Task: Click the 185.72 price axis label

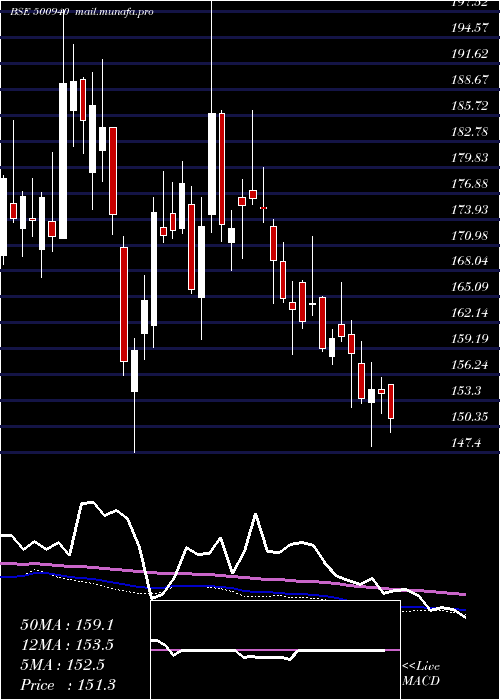Action: click(x=469, y=106)
